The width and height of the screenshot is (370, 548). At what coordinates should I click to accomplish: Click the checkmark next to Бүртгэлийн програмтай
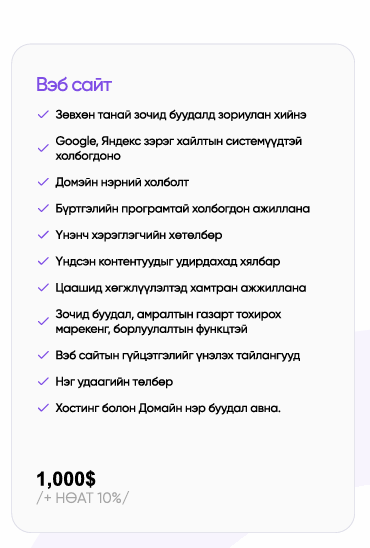[43, 209]
